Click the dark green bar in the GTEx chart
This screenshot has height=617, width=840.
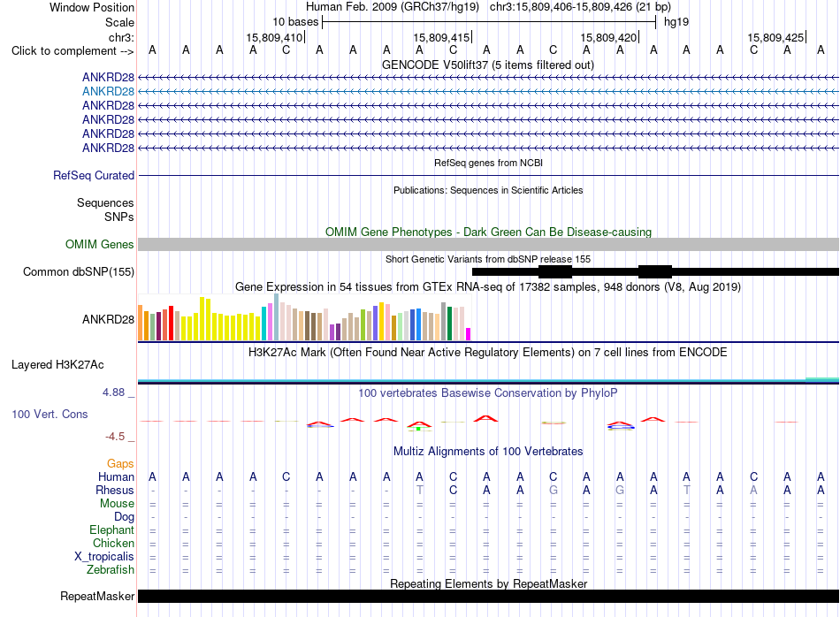pyautogui.click(x=449, y=324)
